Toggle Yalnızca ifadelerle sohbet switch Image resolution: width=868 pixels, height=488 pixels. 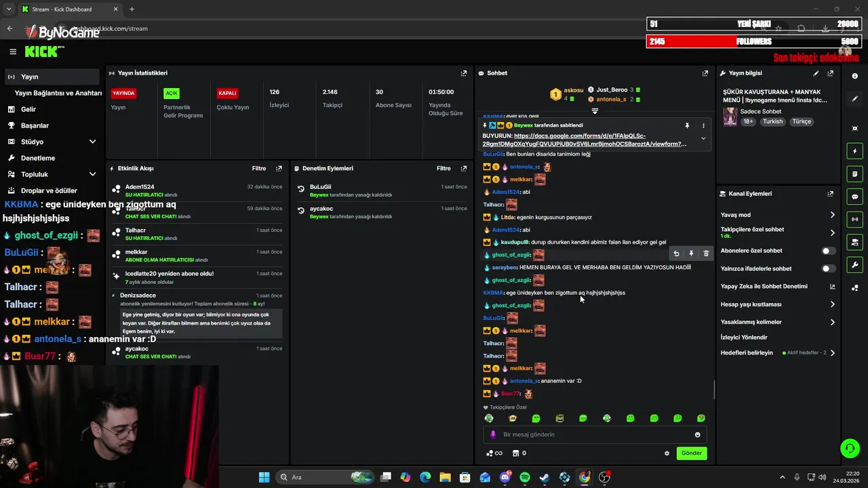coord(828,268)
